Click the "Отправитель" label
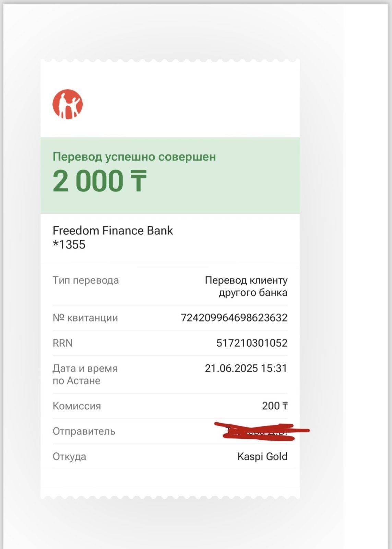392x549 pixels. tap(84, 431)
